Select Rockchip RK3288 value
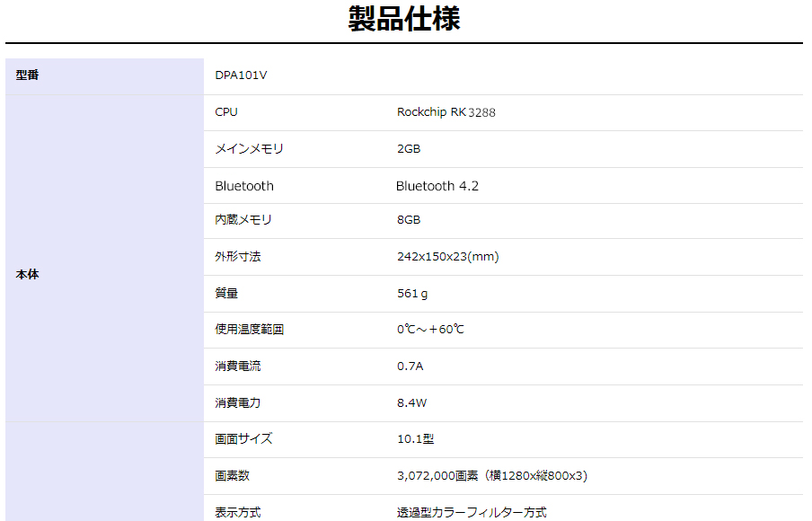The height and width of the screenshot is (521, 812). coord(446,112)
